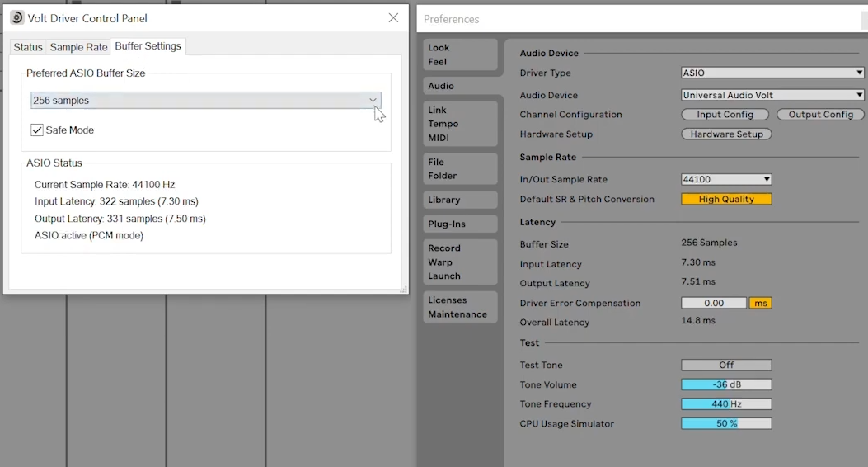868x467 pixels.
Task: Open the Look Feel preferences page
Action: coord(460,54)
